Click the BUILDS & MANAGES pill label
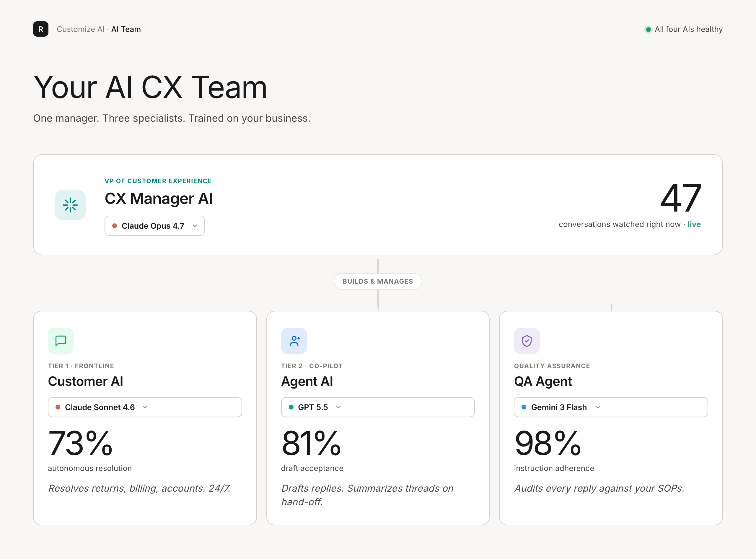This screenshot has width=756, height=559. click(378, 281)
